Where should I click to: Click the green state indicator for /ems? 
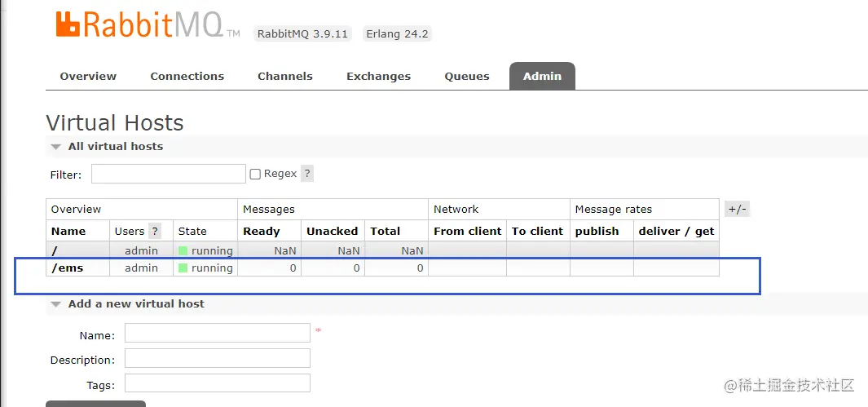(x=183, y=268)
